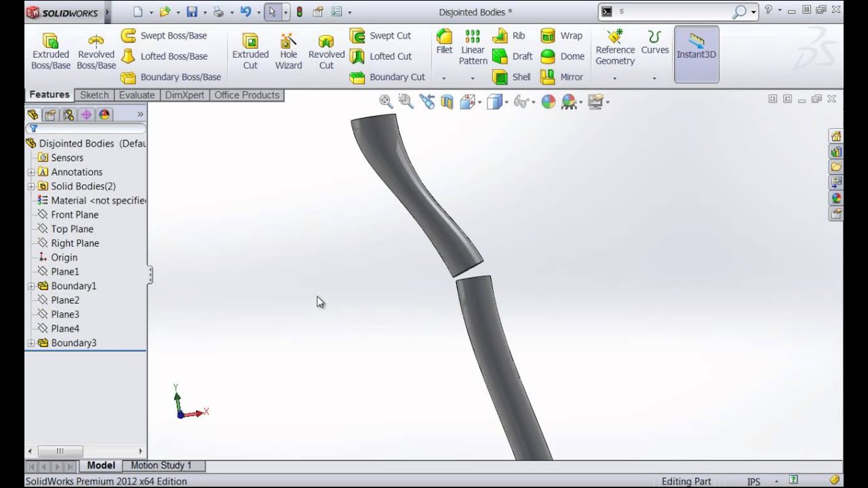Viewport: 868px width, 488px height.
Task: Click Zoom to Area magnifier icon
Action: pyautogui.click(x=406, y=102)
